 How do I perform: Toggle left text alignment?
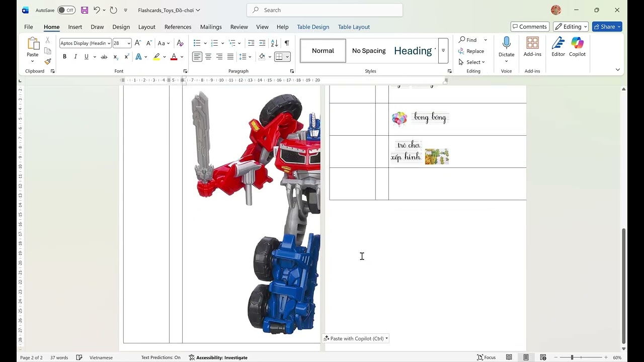click(x=197, y=57)
